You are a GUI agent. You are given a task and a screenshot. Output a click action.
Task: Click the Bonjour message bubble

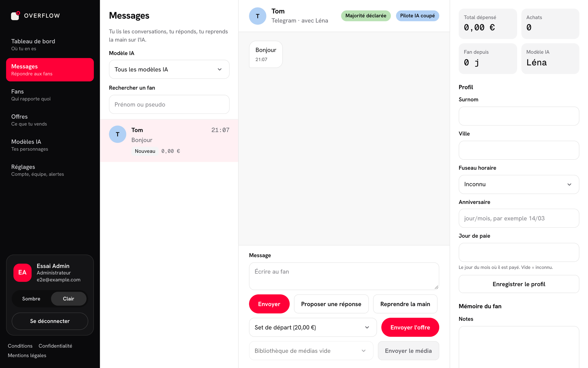pos(265,54)
